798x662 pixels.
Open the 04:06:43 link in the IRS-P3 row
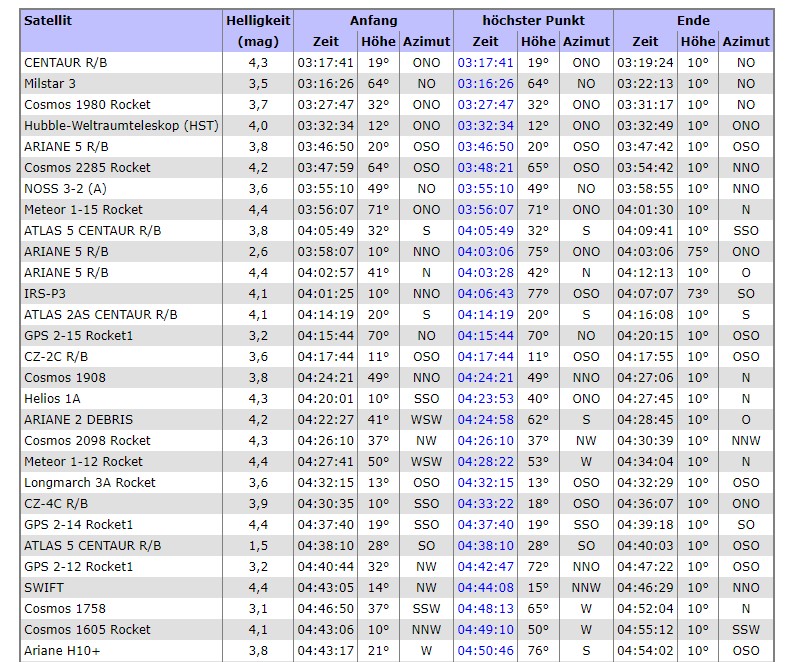485,294
